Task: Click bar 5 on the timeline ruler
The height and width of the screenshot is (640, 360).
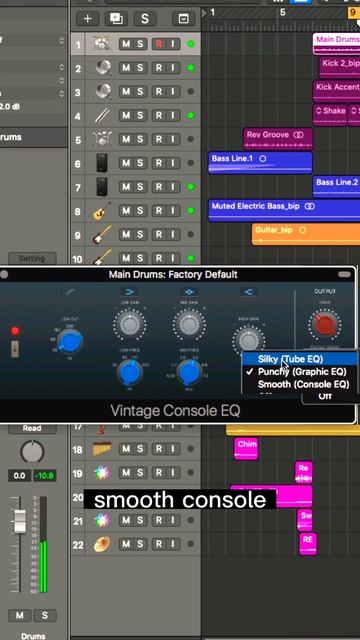Action: click(x=282, y=13)
